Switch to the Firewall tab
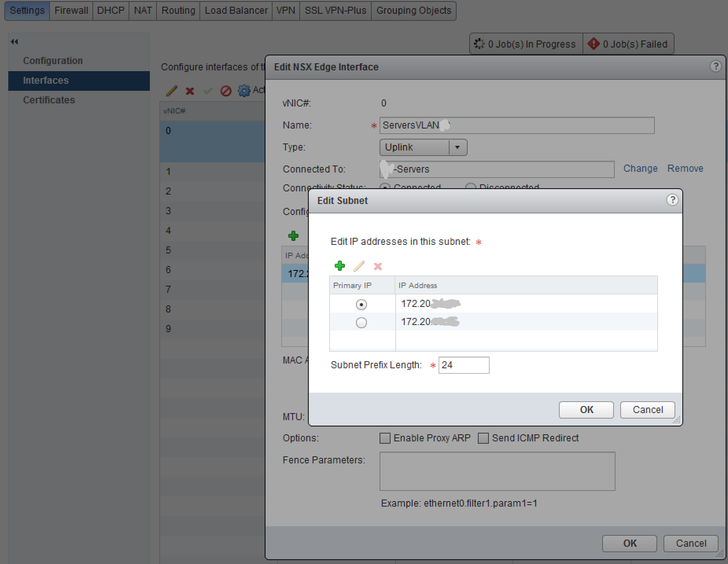 (71, 11)
